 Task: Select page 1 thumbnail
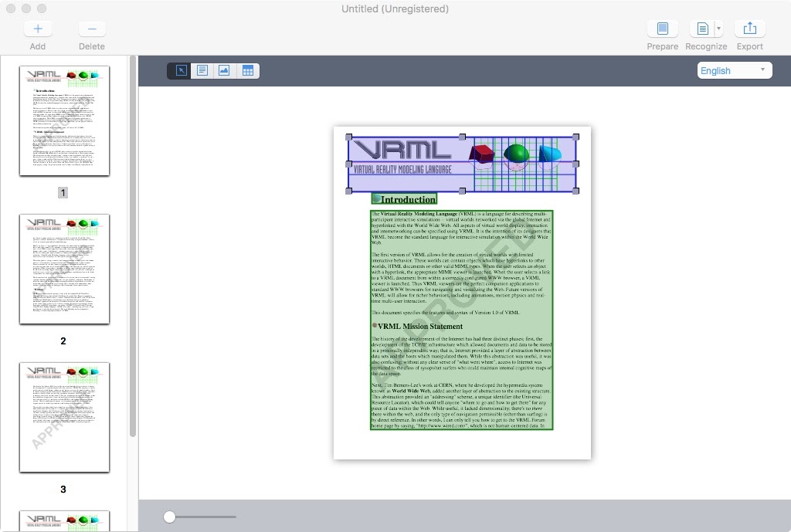(x=65, y=120)
